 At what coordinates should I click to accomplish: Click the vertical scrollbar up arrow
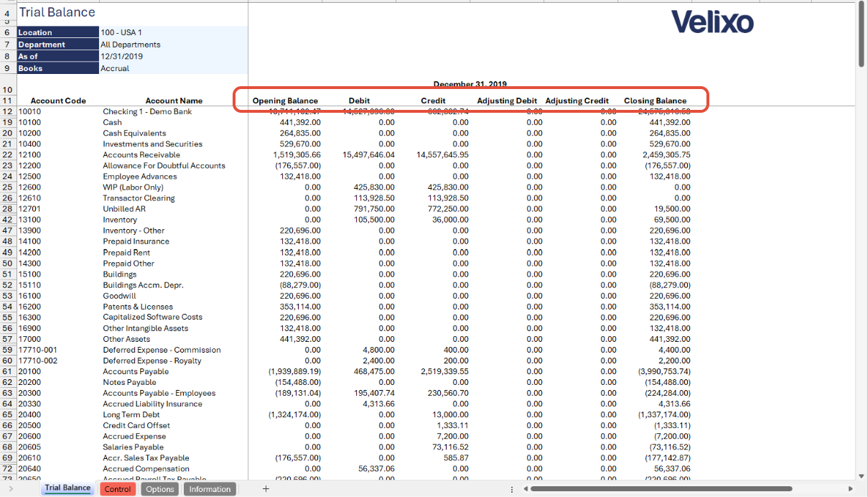coord(862,6)
